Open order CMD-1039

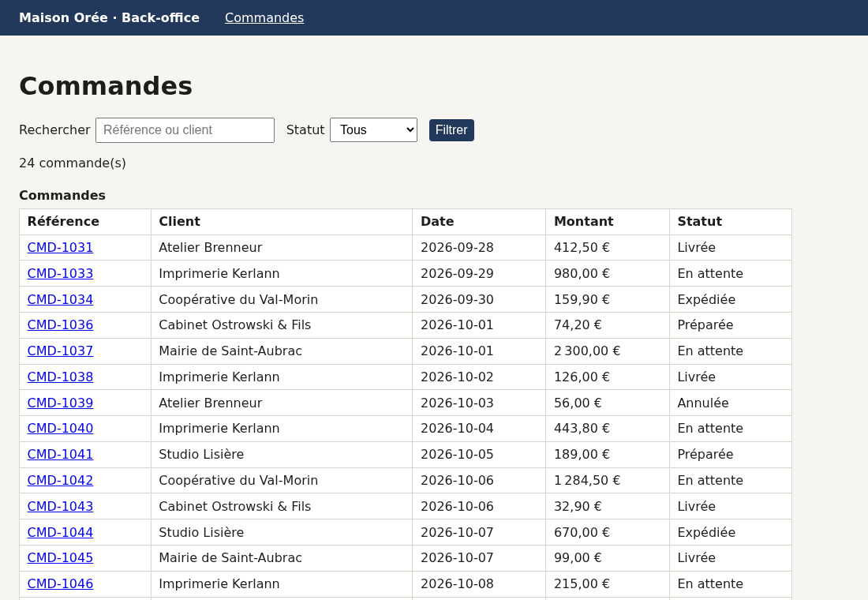(60, 403)
